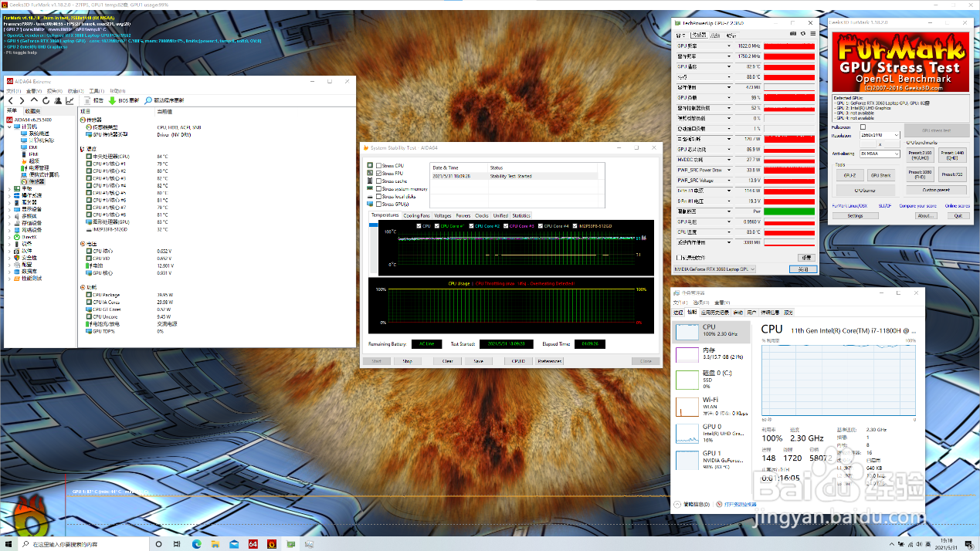Expand the benchmark node at the bottom of the tree

coord(9,279)
